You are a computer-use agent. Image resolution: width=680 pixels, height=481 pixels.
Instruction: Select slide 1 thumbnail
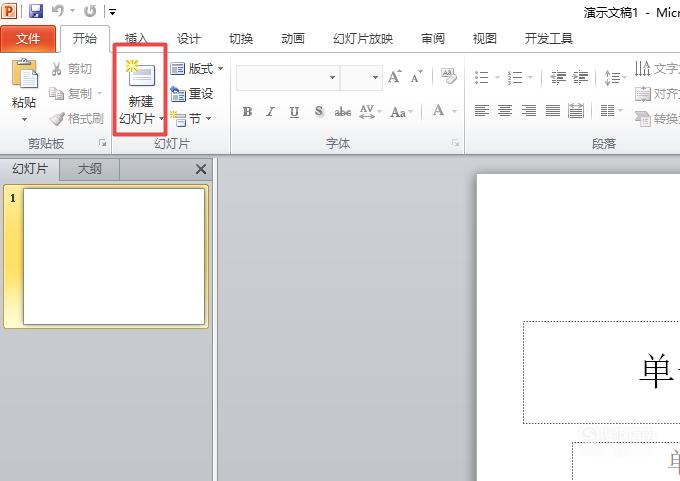tap(114, 256)
